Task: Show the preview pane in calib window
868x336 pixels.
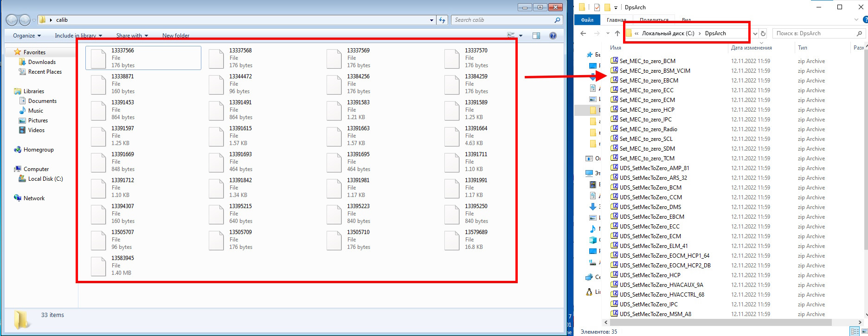Action: 536,36
